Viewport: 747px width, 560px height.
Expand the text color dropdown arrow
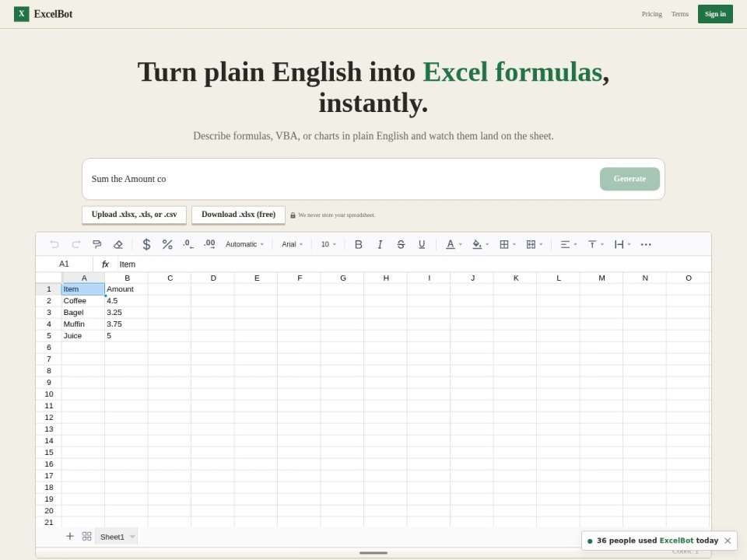[460, 244]
